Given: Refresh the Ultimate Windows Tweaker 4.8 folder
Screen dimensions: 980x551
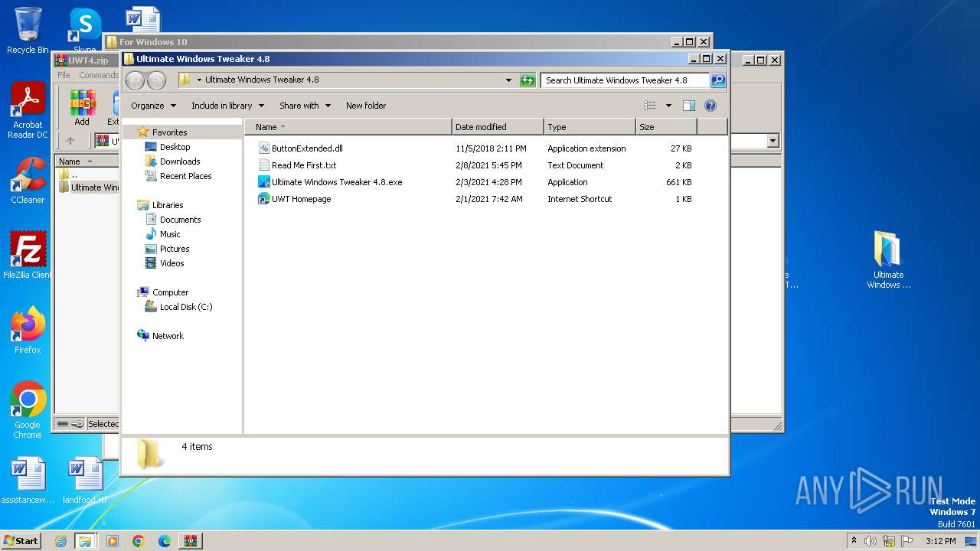Looking at the screenshot, I should pos(528,80).
